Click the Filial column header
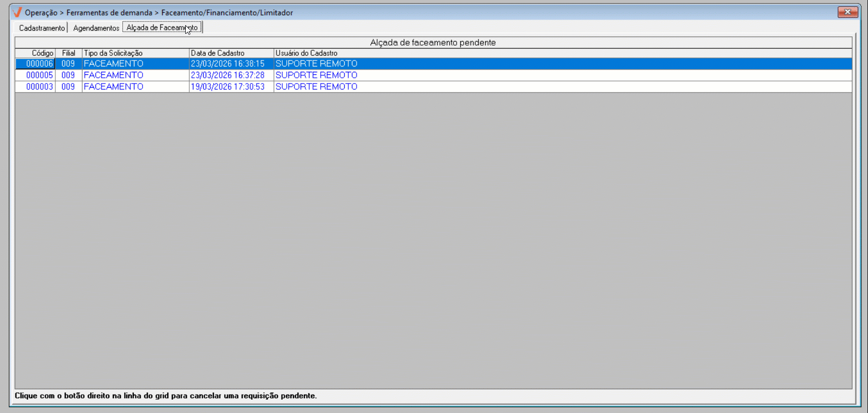868x413 pixels. point(69,53)
